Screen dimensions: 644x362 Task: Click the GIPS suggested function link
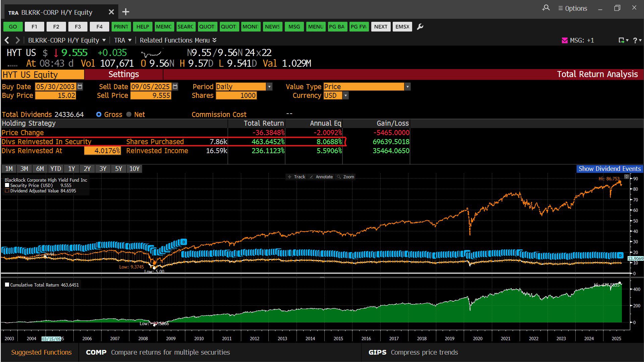413,352
